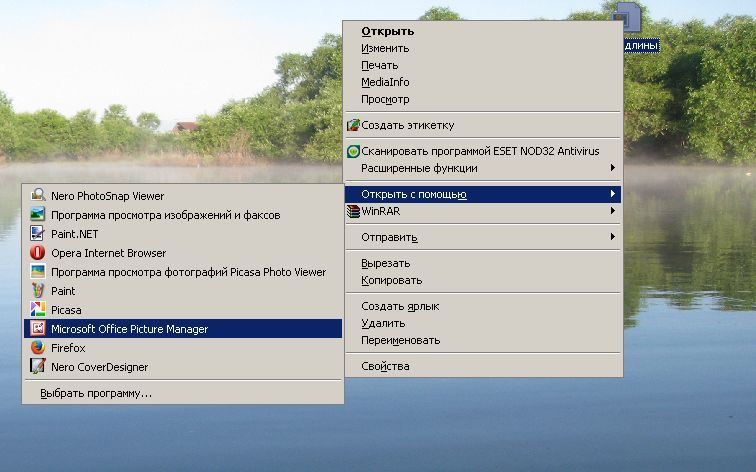
Task: Click the Firefox icon in submenu
Action: click(x=38, y=347)
